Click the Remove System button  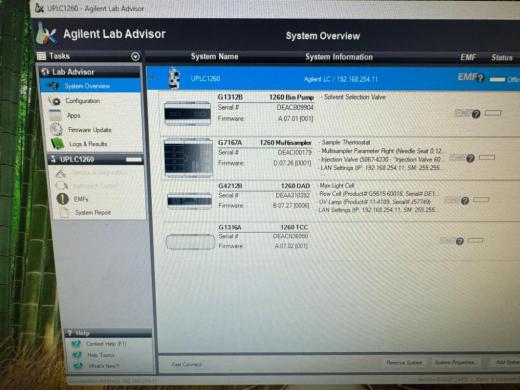[404, 362]
